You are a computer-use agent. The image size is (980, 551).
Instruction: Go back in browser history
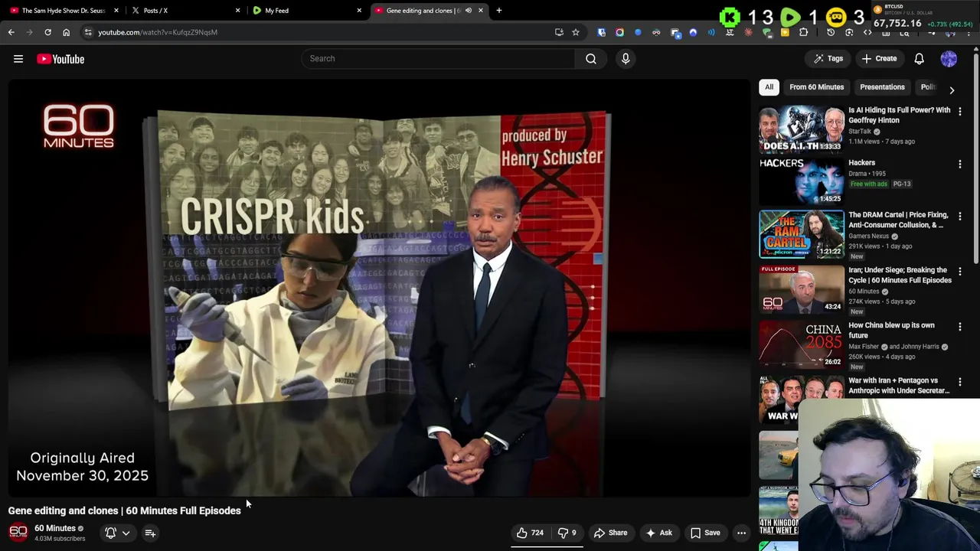(x=11, y=32)
